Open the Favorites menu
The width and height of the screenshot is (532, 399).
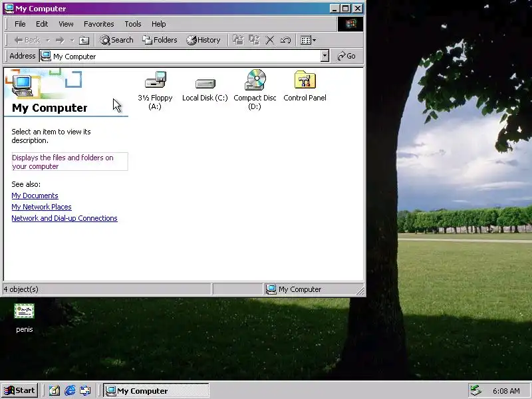(98, 24)
